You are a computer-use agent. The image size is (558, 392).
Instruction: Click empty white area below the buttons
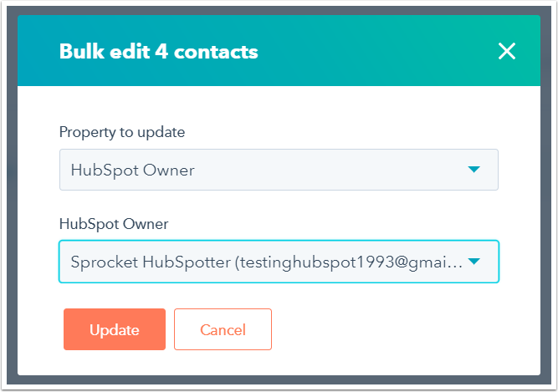coord(376,359)
